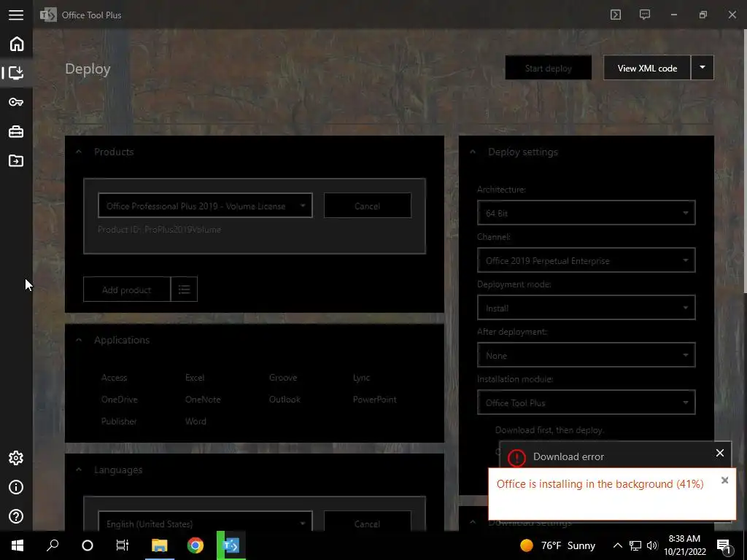Image resolution: width=747 pixels, height=560 pixels.
Task: Open the volume tray icon
Action: pos(652,545)
